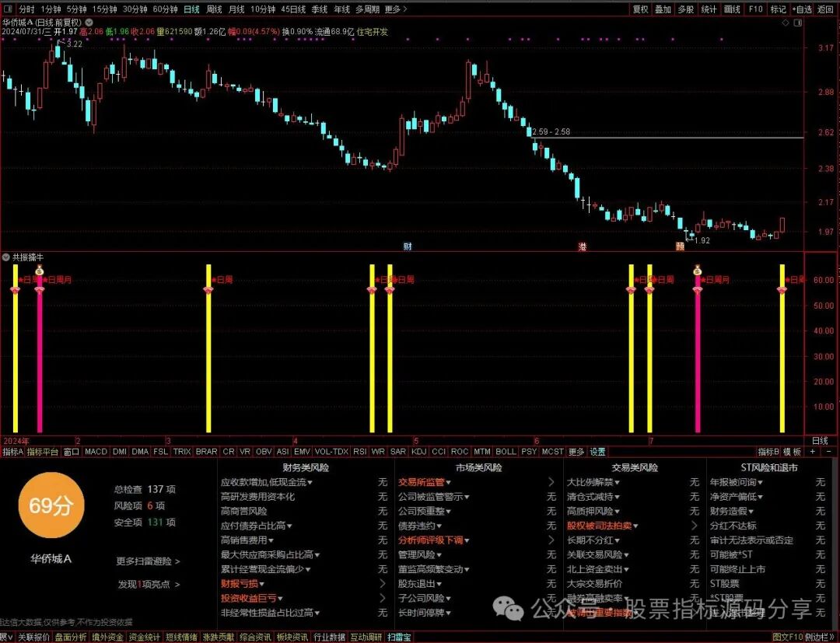Click the minus zoom-out button on indicator bar

829,452
